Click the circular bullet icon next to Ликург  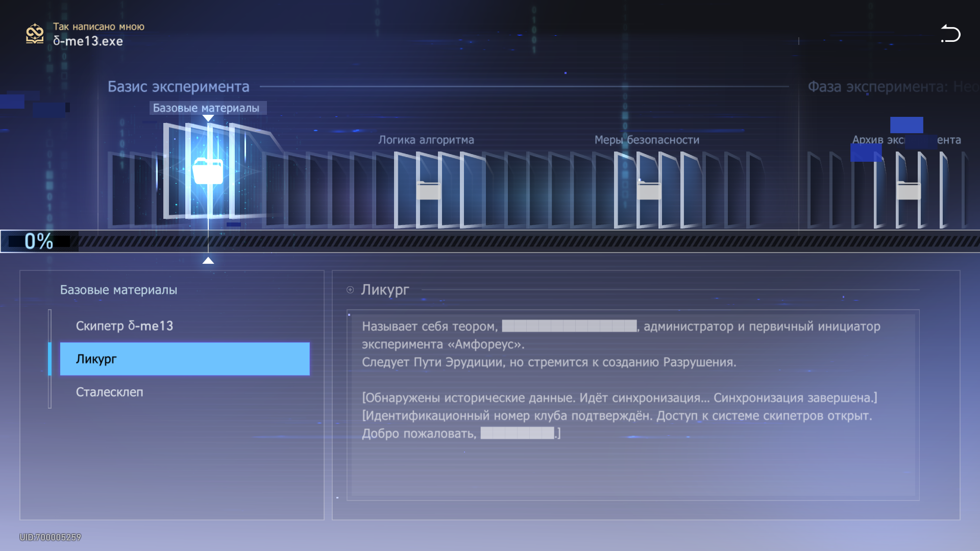point(350,290)
